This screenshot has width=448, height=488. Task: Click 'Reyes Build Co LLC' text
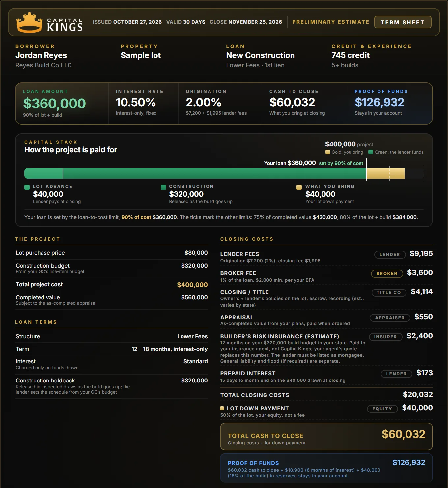coord(44,65)
